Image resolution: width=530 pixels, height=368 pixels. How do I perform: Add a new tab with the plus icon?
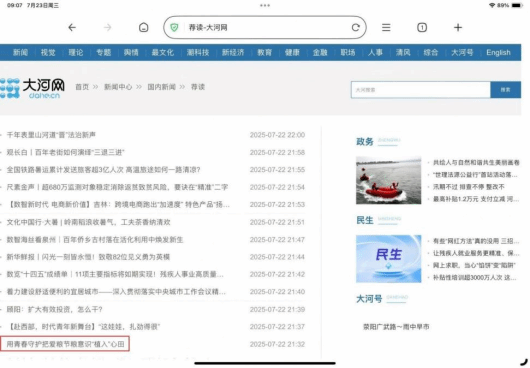[458, 27]
